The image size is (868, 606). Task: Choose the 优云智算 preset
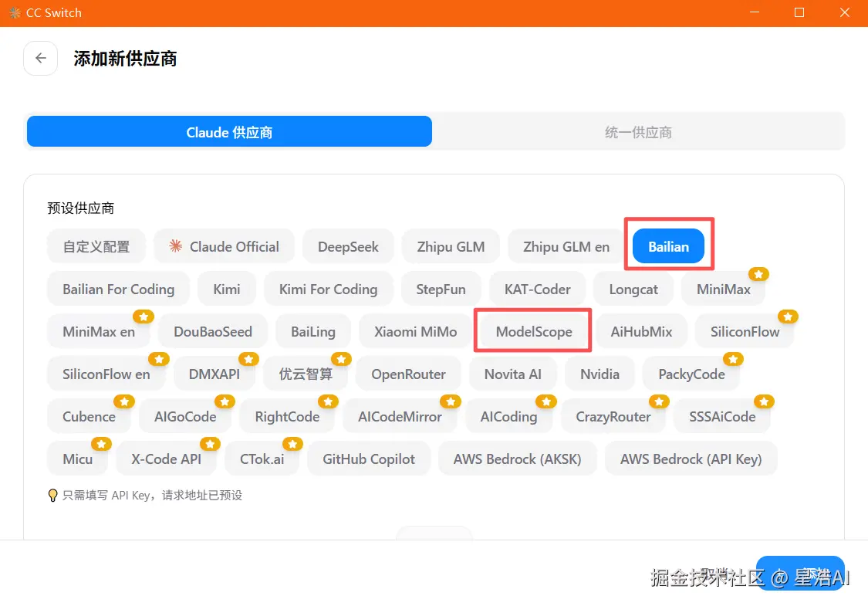click(x=306, y=374)
